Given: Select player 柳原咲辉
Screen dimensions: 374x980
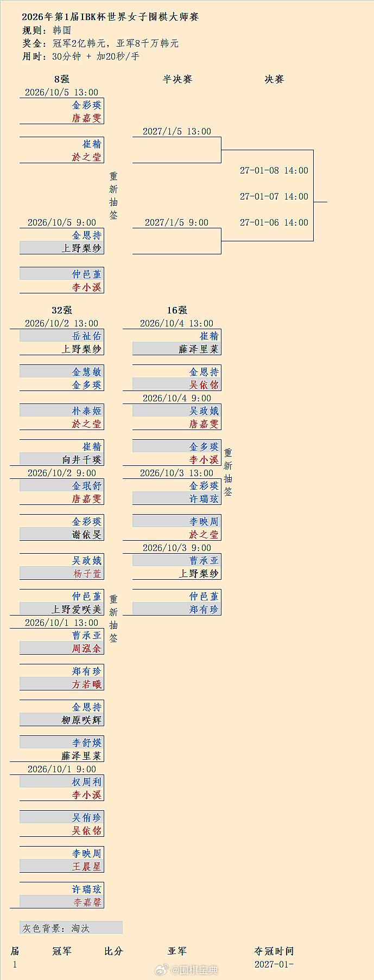Looking at the screenshot, I should [82, 720].
